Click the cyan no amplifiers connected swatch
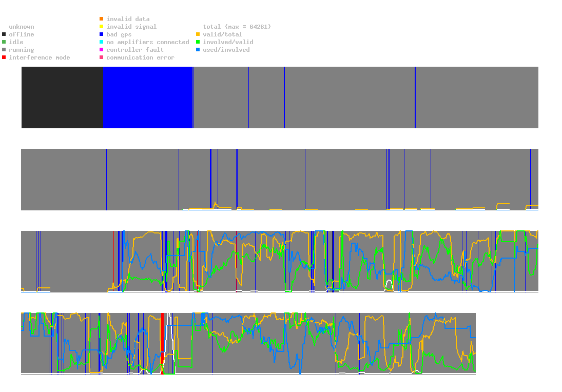Viewport: 562px width, 392px height. [102, 42]
